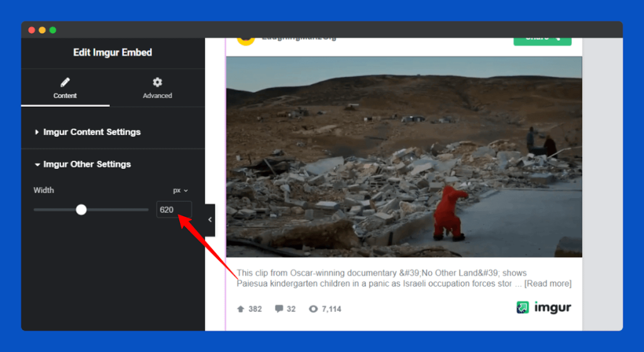
Task: Click the imgur logo icon
Action: (523, 307)
